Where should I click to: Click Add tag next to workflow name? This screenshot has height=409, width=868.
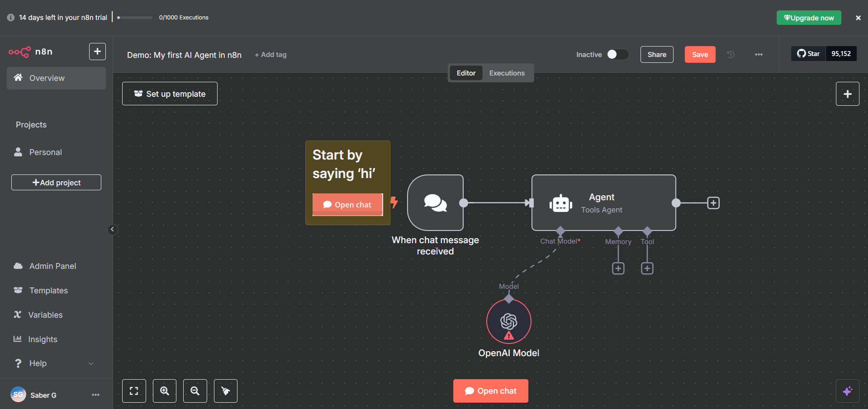(270, 55)
